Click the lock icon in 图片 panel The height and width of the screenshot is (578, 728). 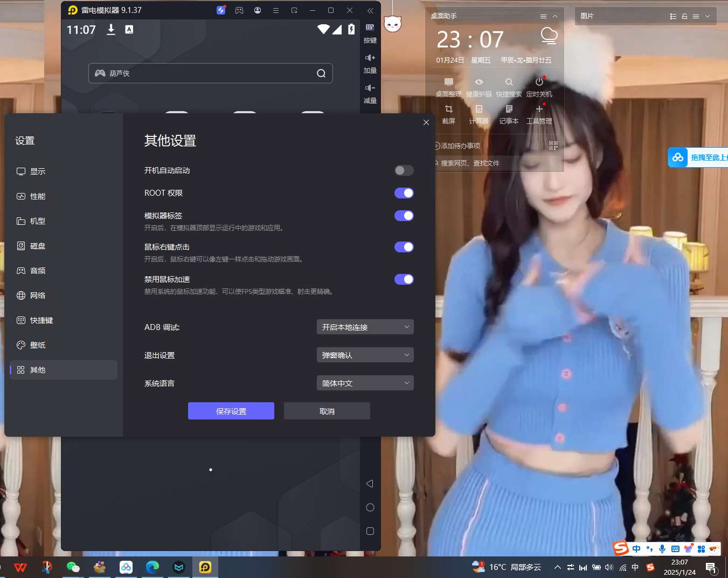(x=684, y=16)
